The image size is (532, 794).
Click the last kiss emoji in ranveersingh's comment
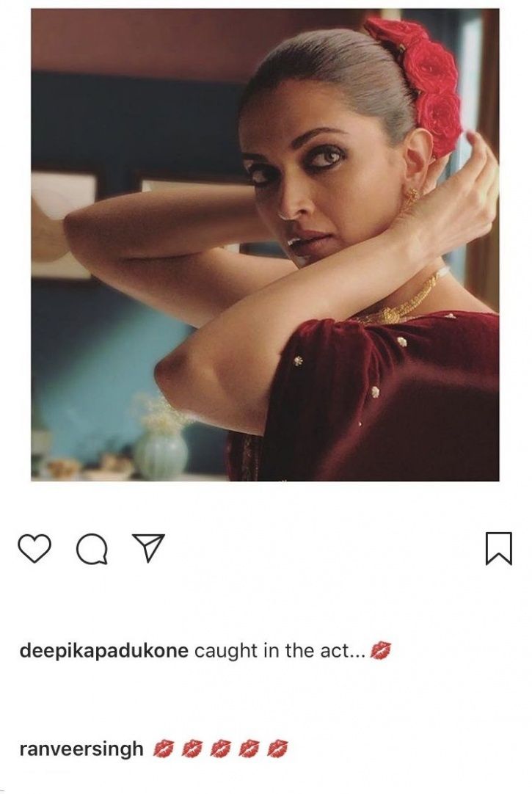click(x=277, y=749)
